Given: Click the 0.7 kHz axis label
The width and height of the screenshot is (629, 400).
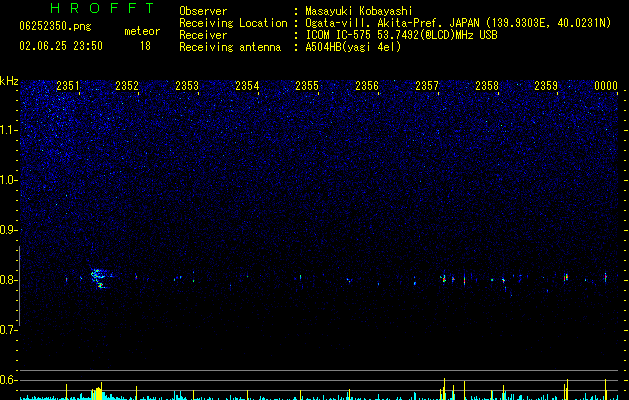Looking at the screenshot, I should [x=9, y=330].
